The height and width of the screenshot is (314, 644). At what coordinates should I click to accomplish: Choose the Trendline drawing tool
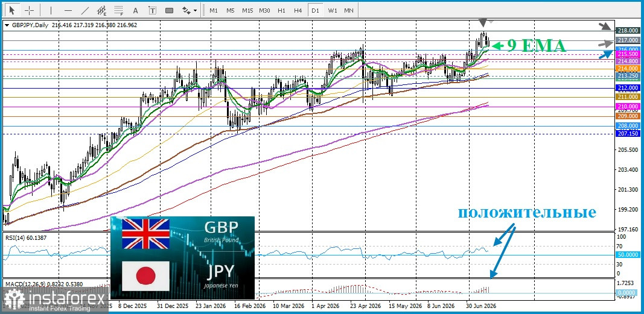coord(85,10)
